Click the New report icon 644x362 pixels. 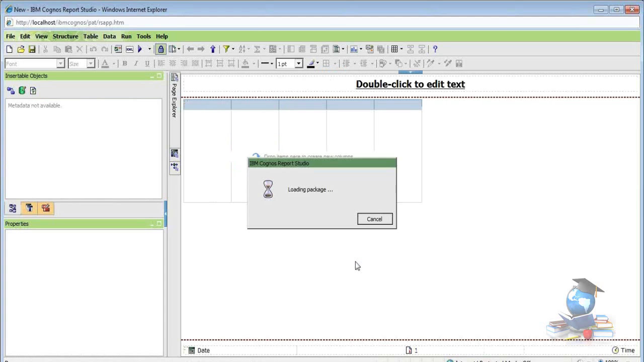point(9,49)
